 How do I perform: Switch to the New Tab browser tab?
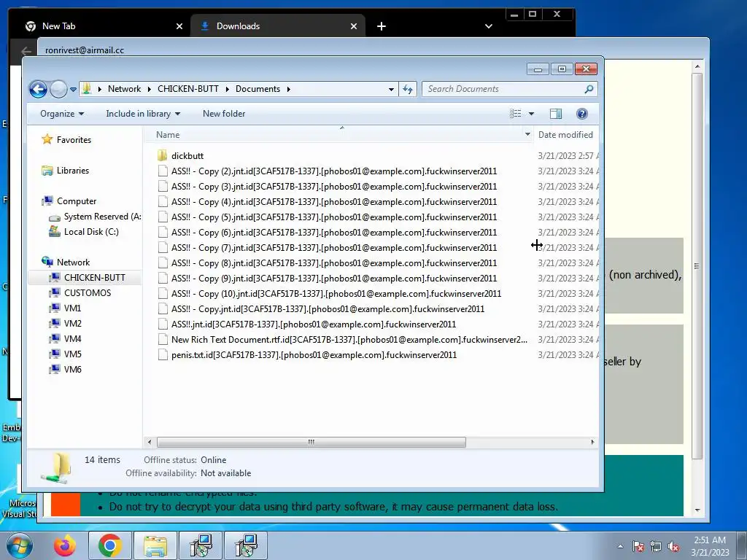(x=104, y=26)
